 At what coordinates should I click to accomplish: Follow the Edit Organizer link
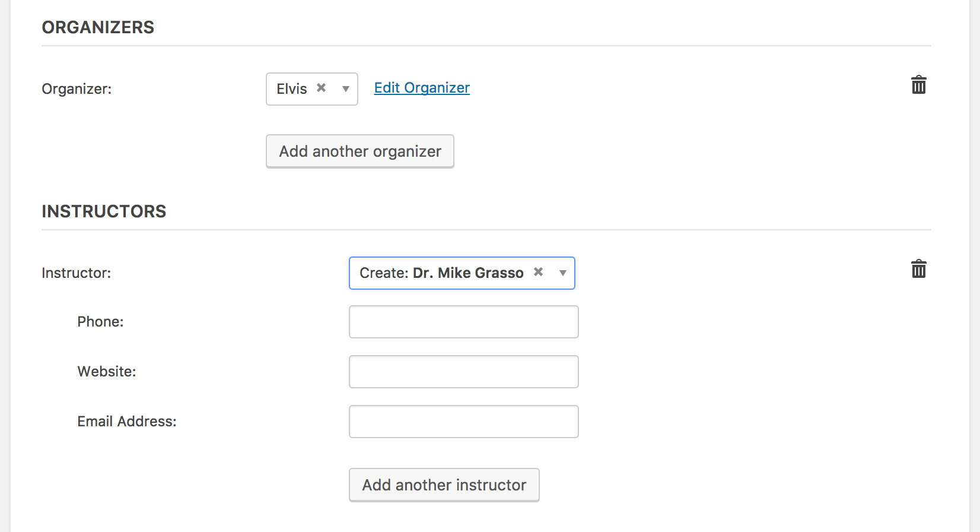point(422,88)
